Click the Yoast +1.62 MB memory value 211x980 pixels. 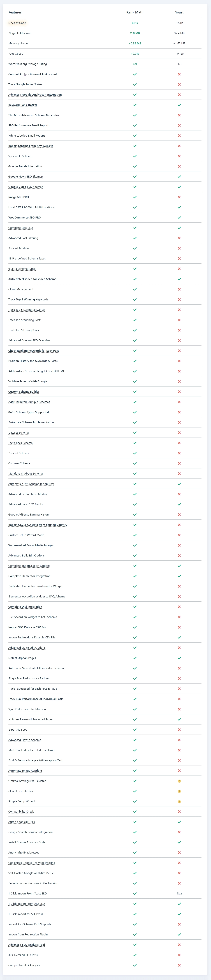pos(179,43)
